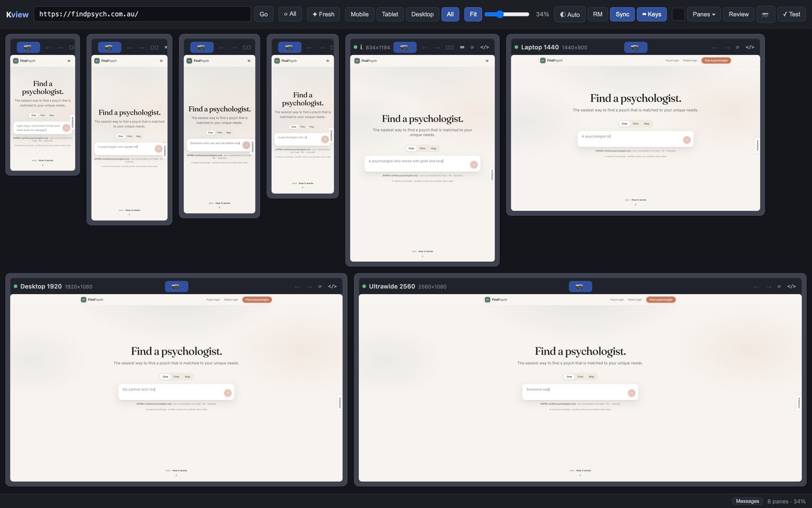Open the Panes dropdown
Image resolution: width=812 pixels, height=508 pixels.
704,14
